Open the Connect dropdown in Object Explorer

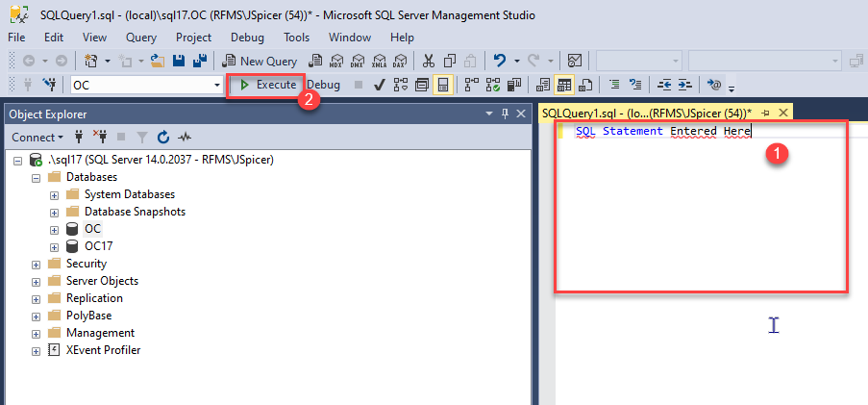tap(37, 137)
